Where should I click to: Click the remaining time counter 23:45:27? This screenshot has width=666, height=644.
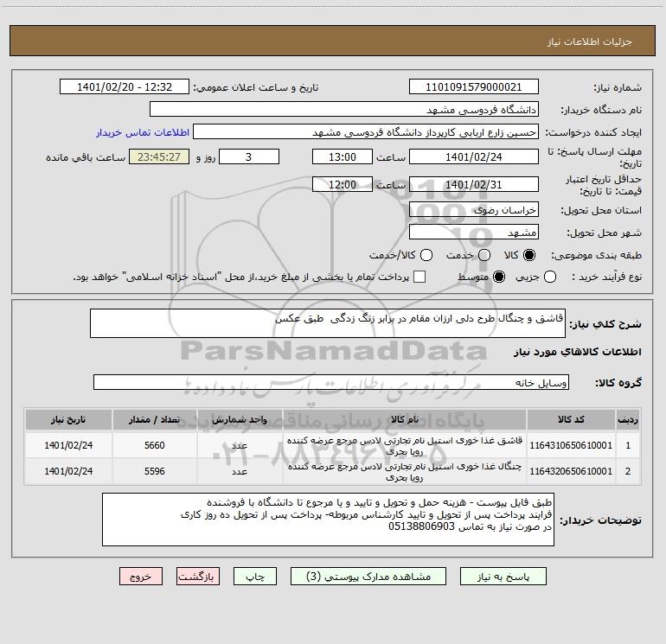(159, 157)
